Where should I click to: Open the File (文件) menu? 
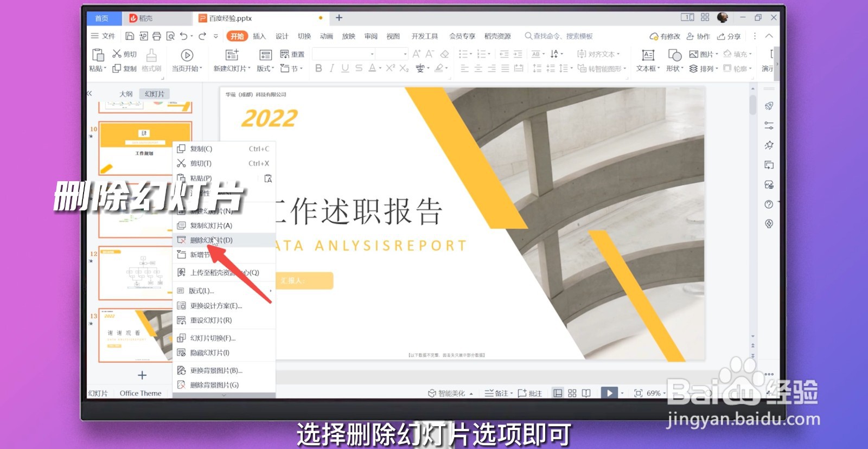pos(103,36)
